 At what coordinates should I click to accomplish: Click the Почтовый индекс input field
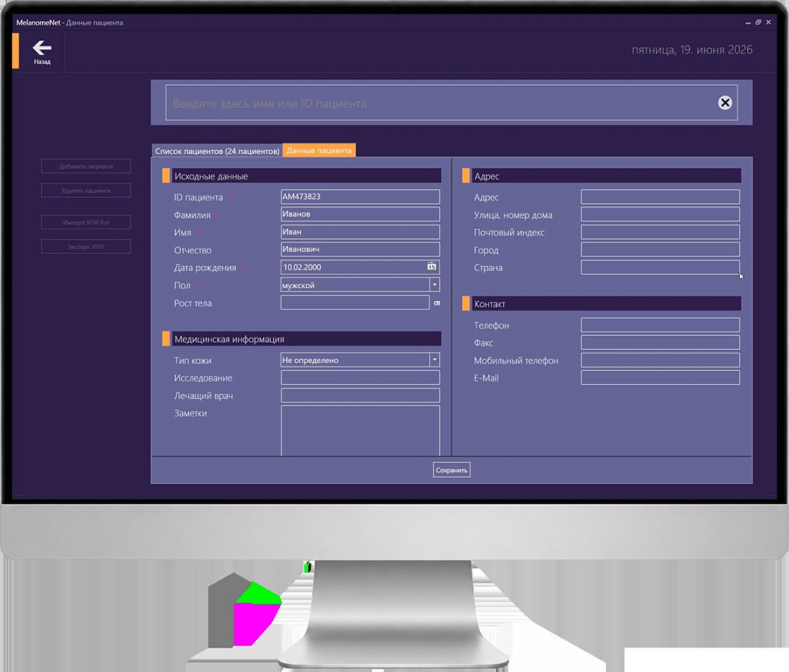(x=660, y=232)
